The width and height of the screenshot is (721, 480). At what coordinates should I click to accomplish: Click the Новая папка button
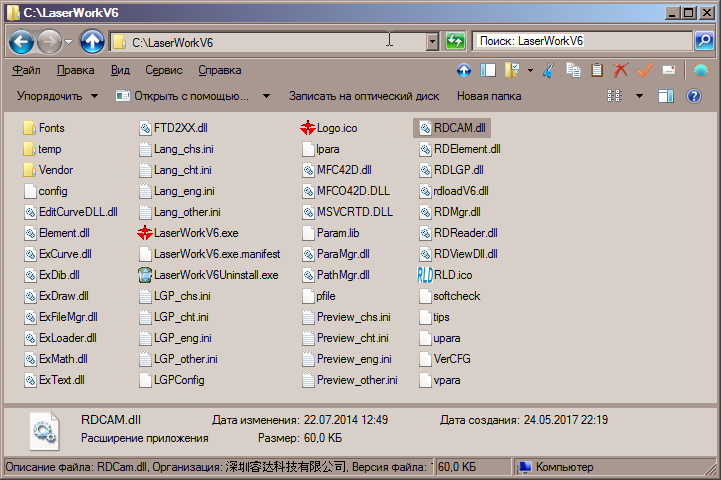(488, 96)
